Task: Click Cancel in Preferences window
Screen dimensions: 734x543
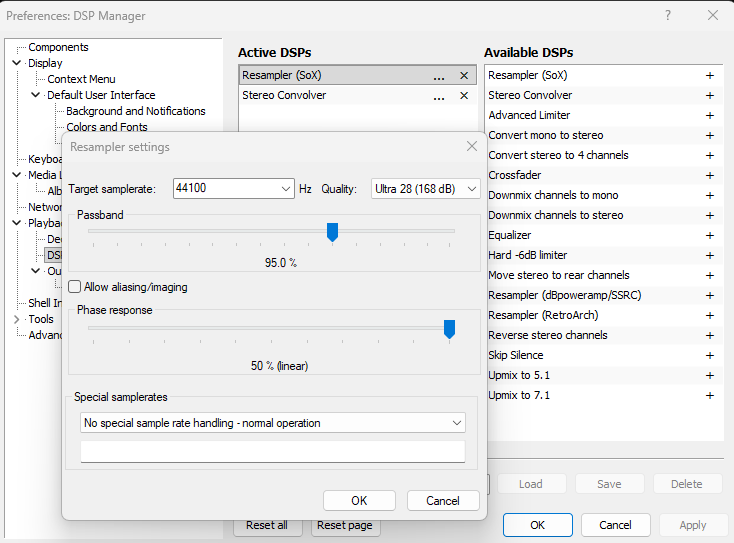Action: click(615, 525)
